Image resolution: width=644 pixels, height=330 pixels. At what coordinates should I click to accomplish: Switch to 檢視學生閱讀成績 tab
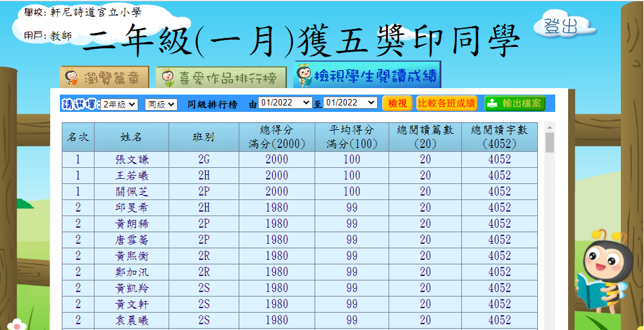coord(367,77)
